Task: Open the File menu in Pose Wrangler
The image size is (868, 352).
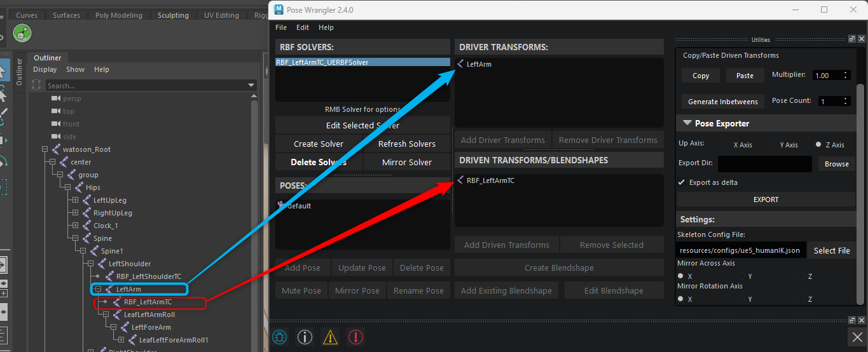Action: 281,27
